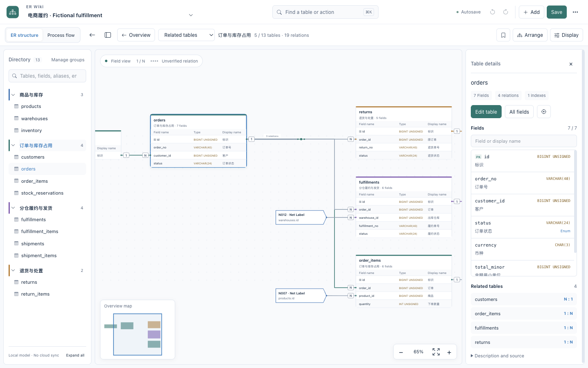The height and width of the screenshot is (368, 588).
Task: Click the directory search field
Action: tap(47, 76)
